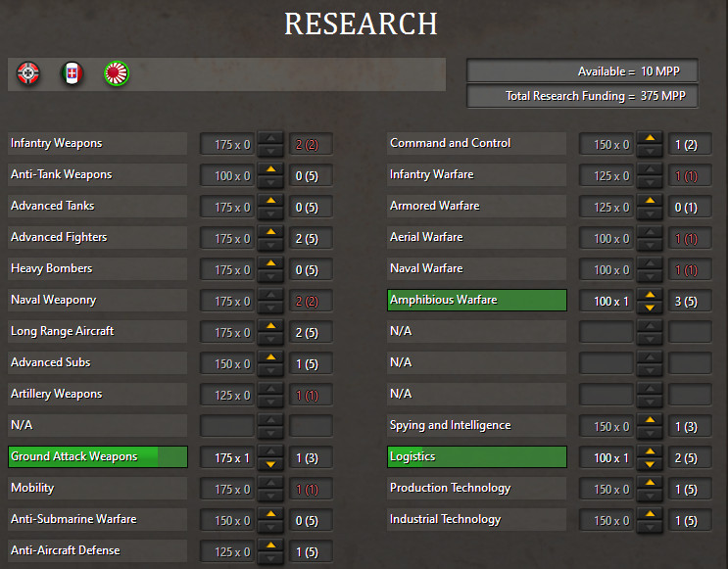Select the Heavy Bombers research category
Image resolution: width=728 pixels, height=569 pixels.
(x=98, y=268)
